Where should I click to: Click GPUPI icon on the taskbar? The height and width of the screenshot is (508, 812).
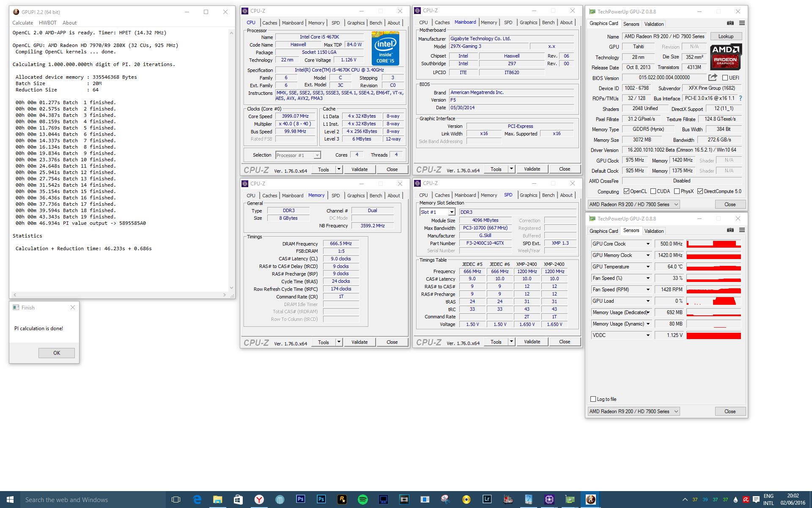(590, 500)
